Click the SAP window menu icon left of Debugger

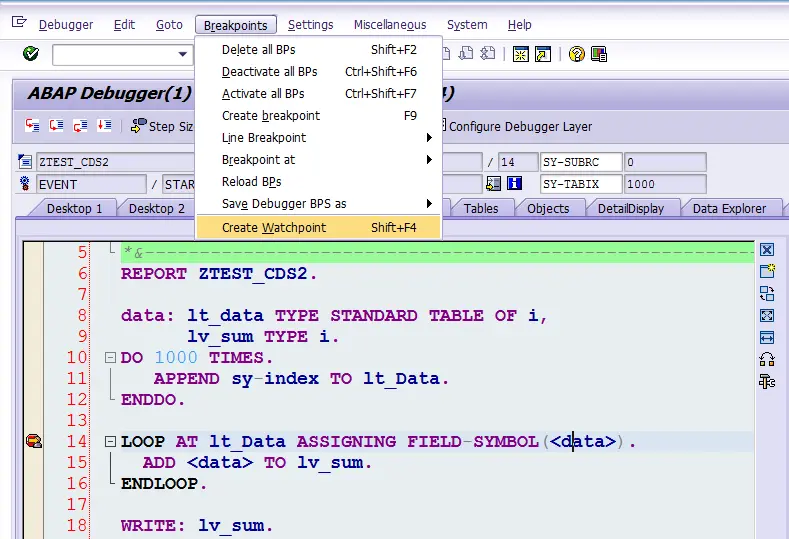(19, 22)
